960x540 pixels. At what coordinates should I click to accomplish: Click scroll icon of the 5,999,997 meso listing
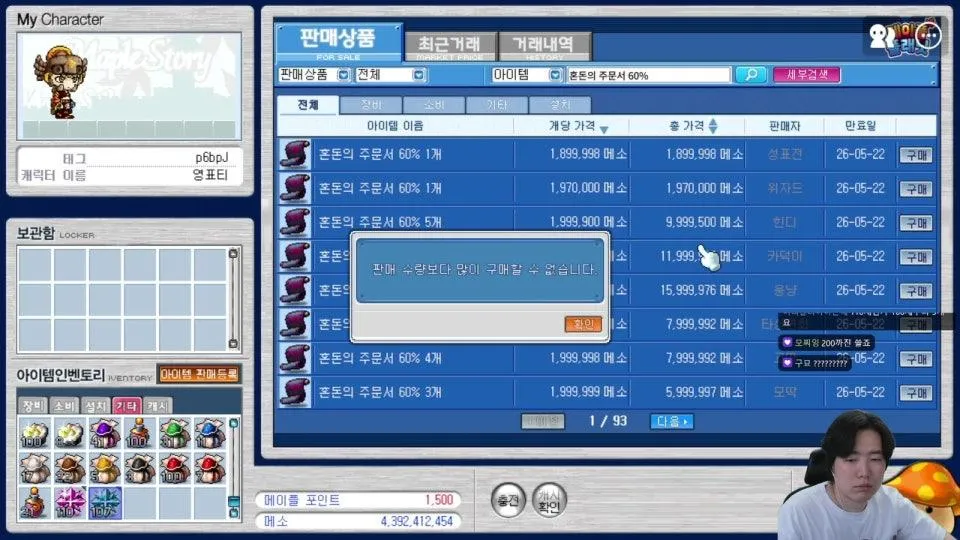pyautogui.click(x=295, y=392)
